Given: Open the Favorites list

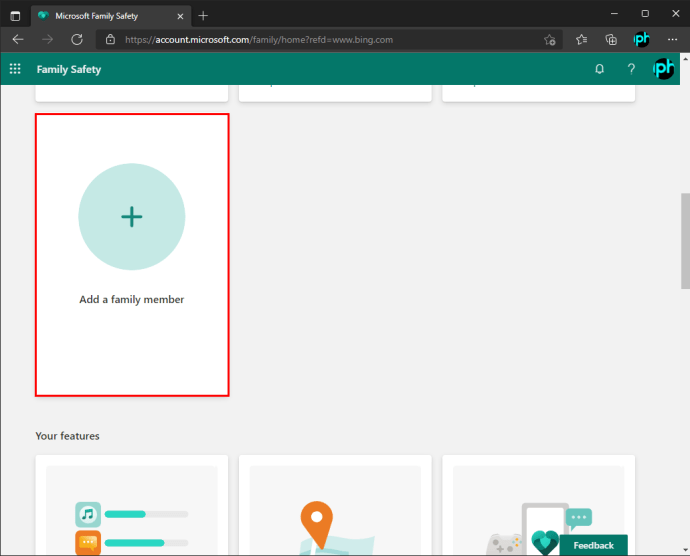Looking at the screenshot, I should click(x=581, y=40).
